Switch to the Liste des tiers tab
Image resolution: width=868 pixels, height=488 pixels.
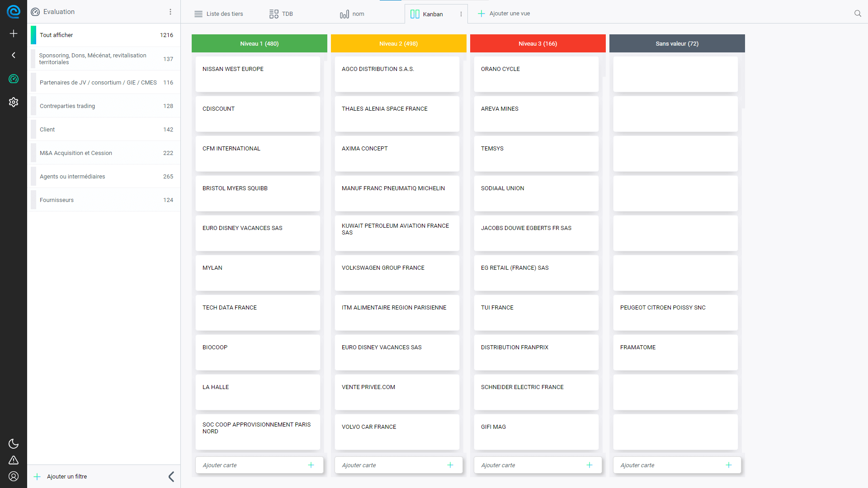click(x=218, y=14)
